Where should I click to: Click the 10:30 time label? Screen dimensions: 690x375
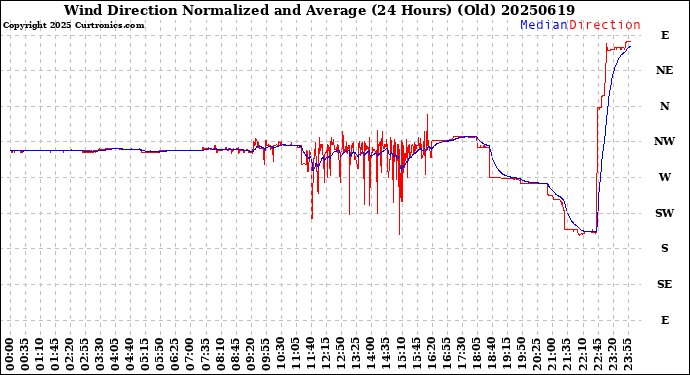281,354
